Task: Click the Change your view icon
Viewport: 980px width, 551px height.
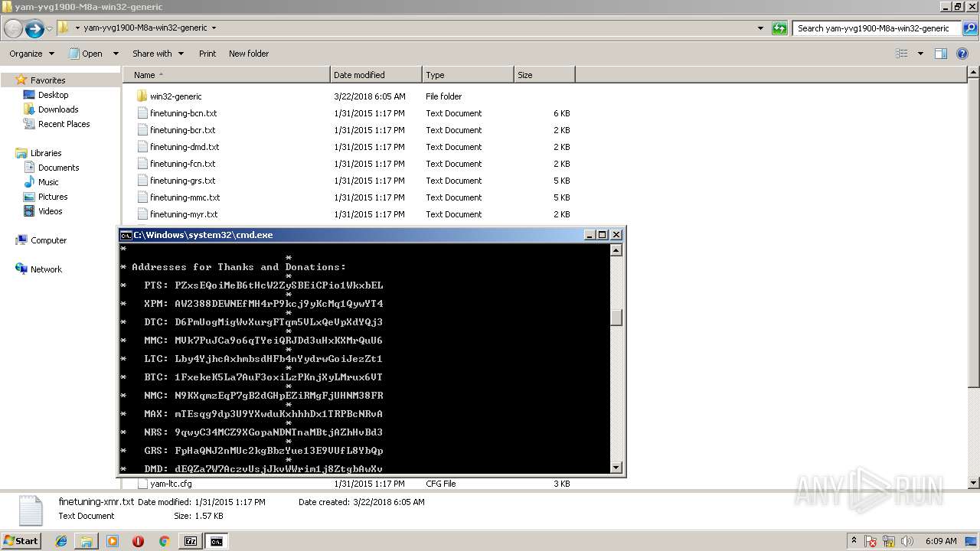Action: click(902, 54)
